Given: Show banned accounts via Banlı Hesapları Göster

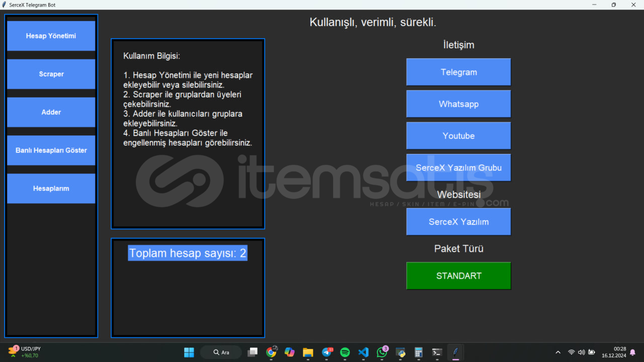Looking at the screenshot, I should [x=51, y=151].
